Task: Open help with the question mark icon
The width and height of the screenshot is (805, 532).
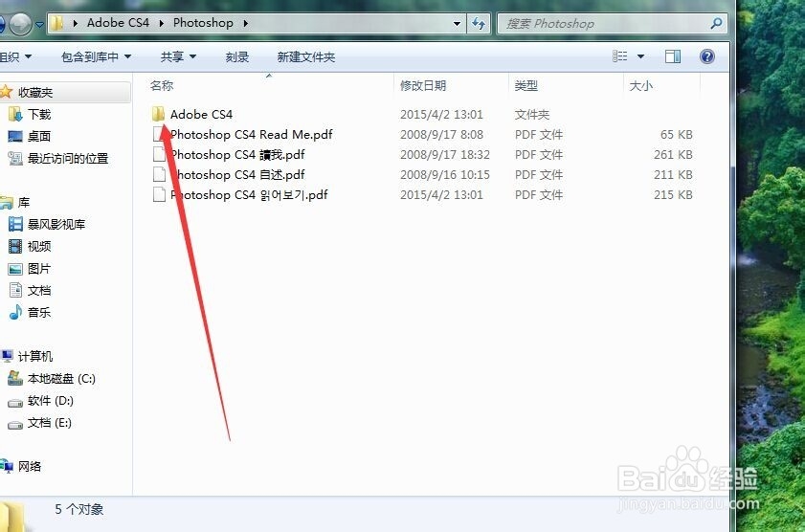Action: coord(707,56)
